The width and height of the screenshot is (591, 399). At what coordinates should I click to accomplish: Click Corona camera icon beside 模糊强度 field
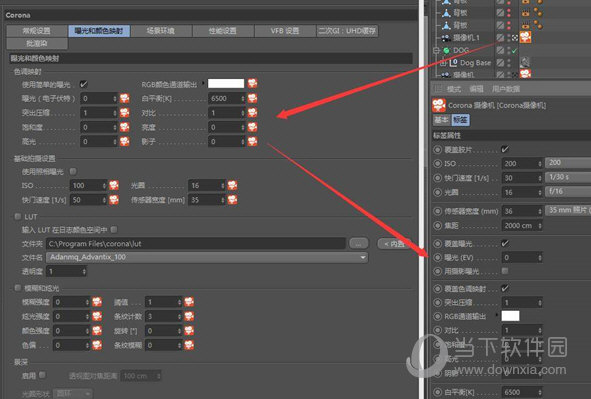97,302
